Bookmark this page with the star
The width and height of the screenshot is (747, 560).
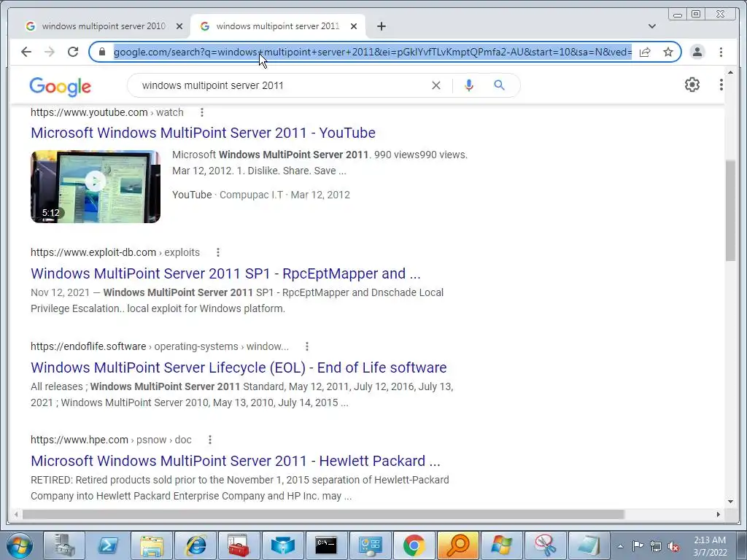point(668,52)
